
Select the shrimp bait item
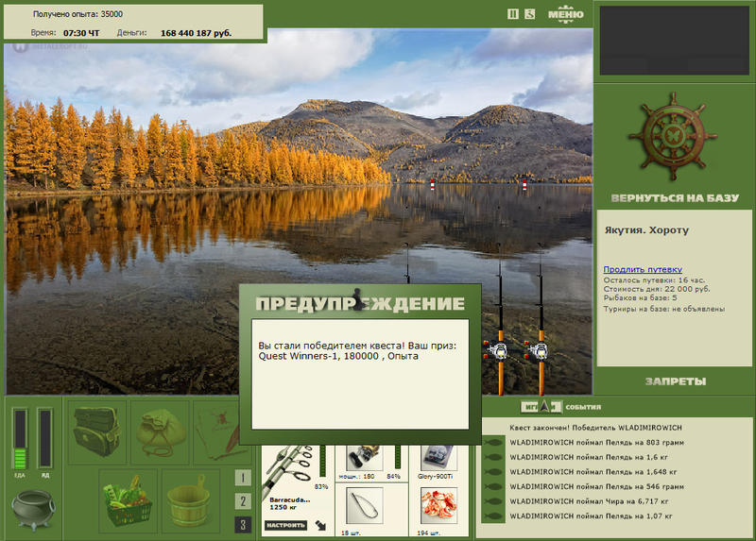click(x=438, y=505)
